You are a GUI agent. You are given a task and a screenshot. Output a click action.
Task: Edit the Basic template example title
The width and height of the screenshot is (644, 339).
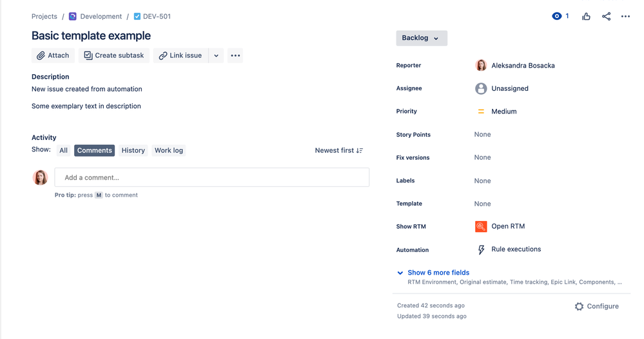[x=91, y=35]
